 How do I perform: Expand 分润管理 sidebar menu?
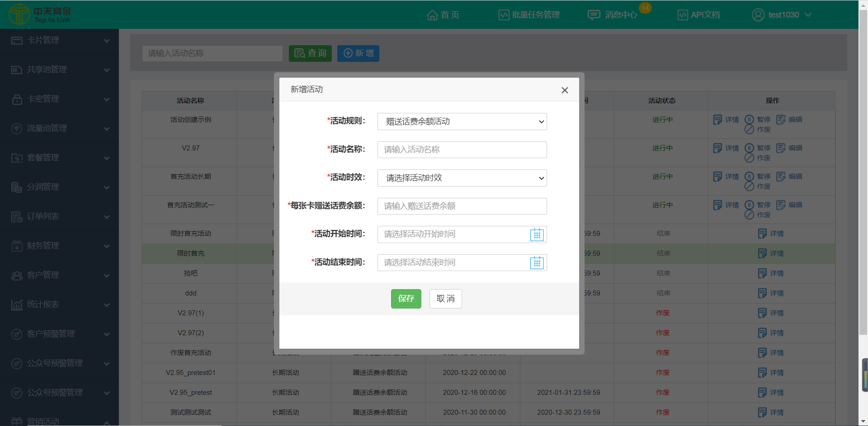(x=59, y=187)
